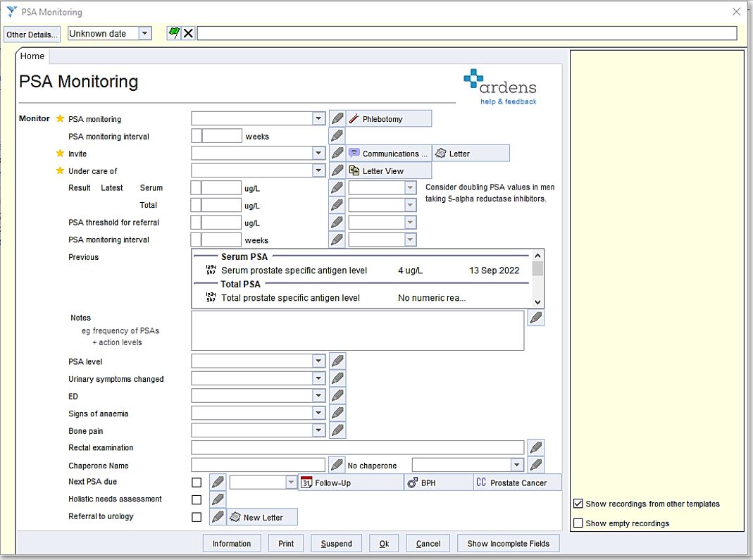The height and width of the screenshot is (560, 753).
Task: Open the No chaperone dropdown
Action: pyautogui.click(x=517, y=465)
